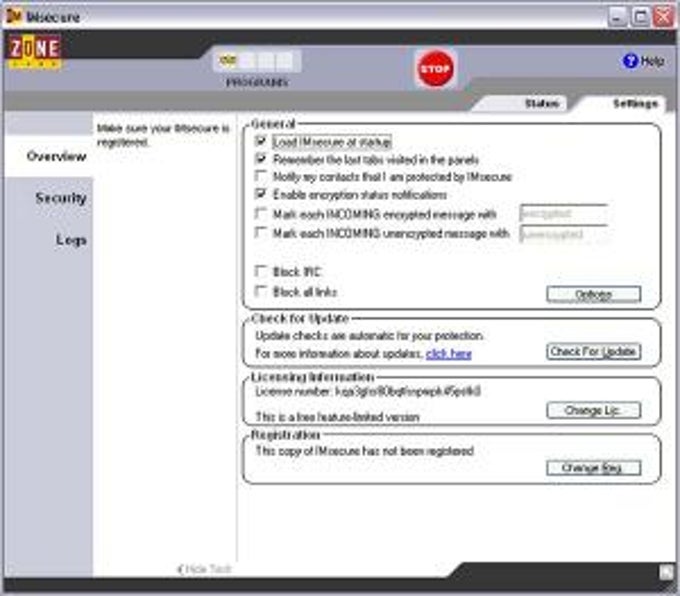Enable the Block all links checkbox

pyautogui.click(x=261, y=291)
